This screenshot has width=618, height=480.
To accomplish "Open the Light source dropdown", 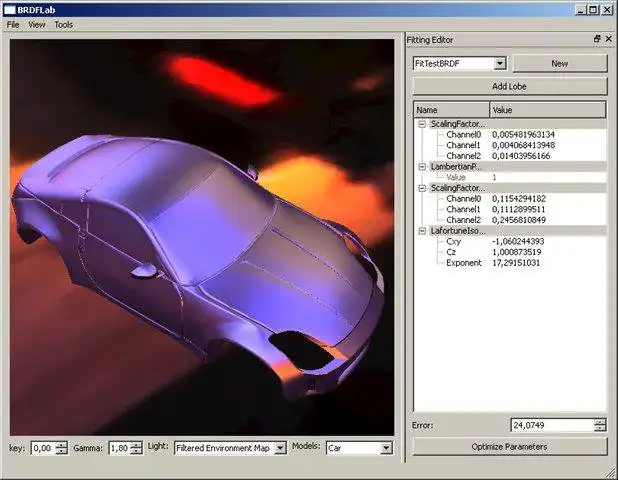I will (x=280, y=448).
